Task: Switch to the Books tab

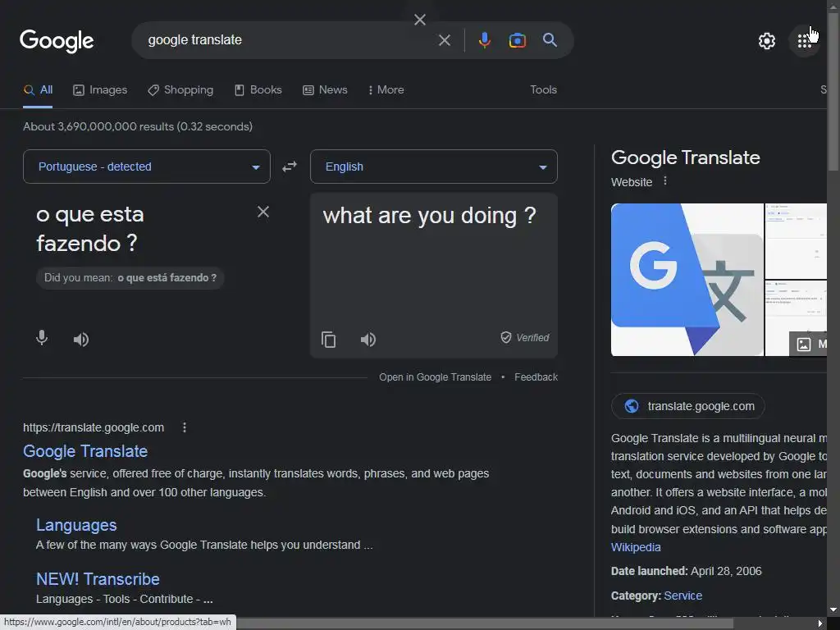Action: [x=258, y=90]
